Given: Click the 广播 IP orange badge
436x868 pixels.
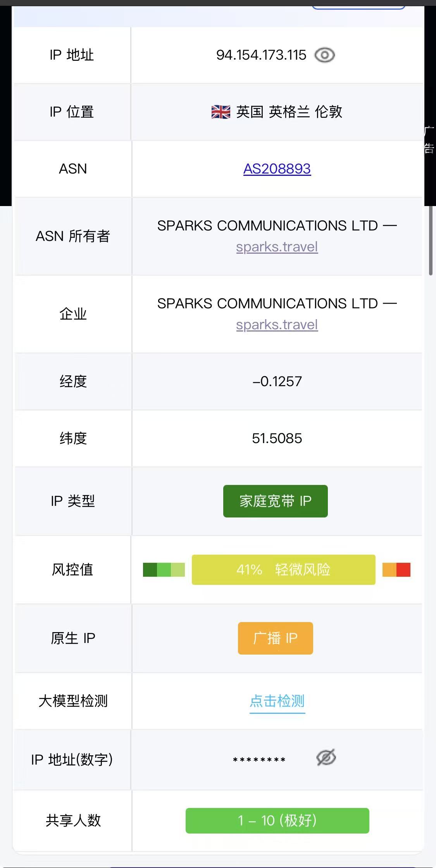Looking at the screenshot, I should [275, 638].
